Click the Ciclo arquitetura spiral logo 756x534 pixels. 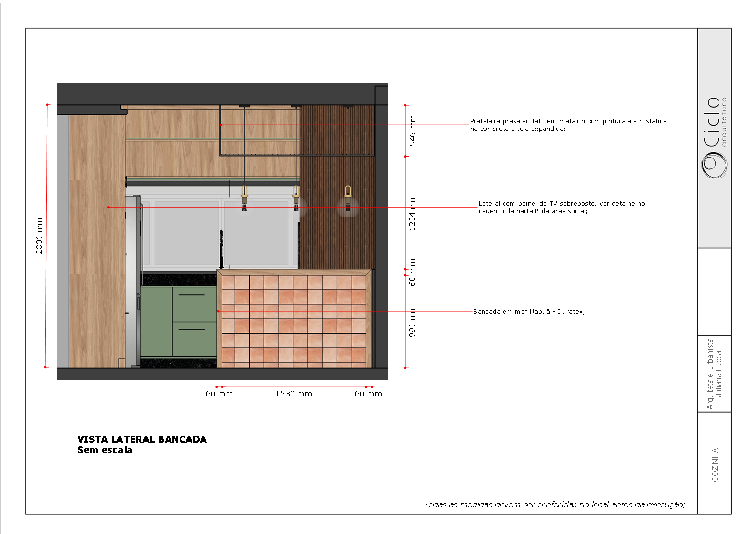pyautogui.click(x=714, y=166)
